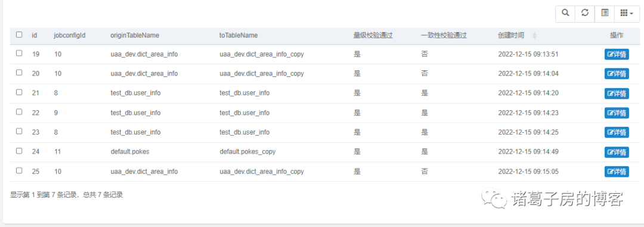Open 详情 for row id 23

coord(617,132)
